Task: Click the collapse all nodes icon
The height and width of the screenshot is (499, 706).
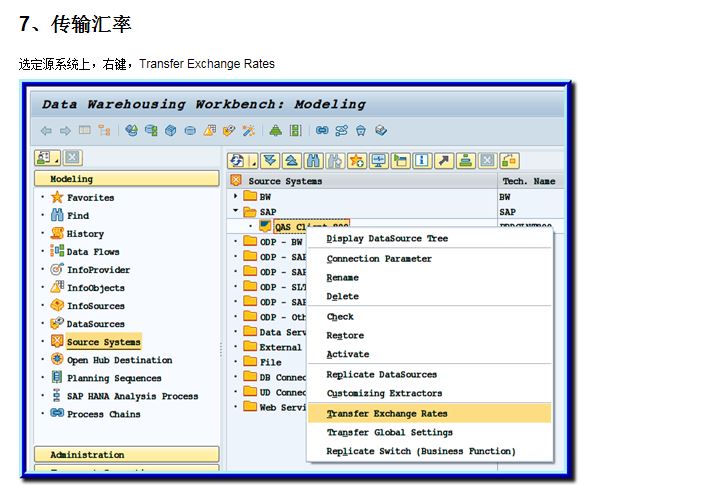Action: click(292, 161)
